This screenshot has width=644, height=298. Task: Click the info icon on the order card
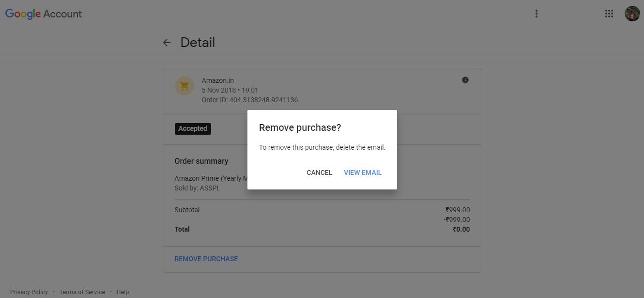tap(465, 80)
